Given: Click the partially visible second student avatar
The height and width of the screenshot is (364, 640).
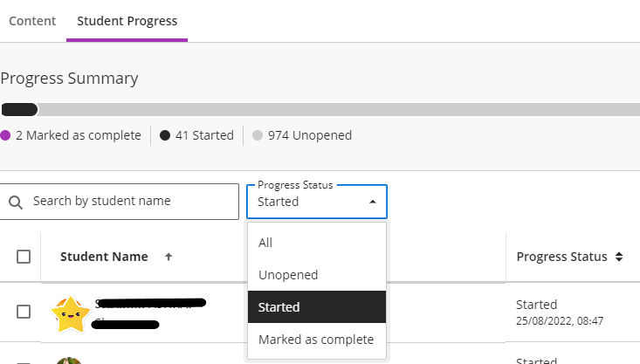Looking at the screenshot, I should (x=70, y=360).
